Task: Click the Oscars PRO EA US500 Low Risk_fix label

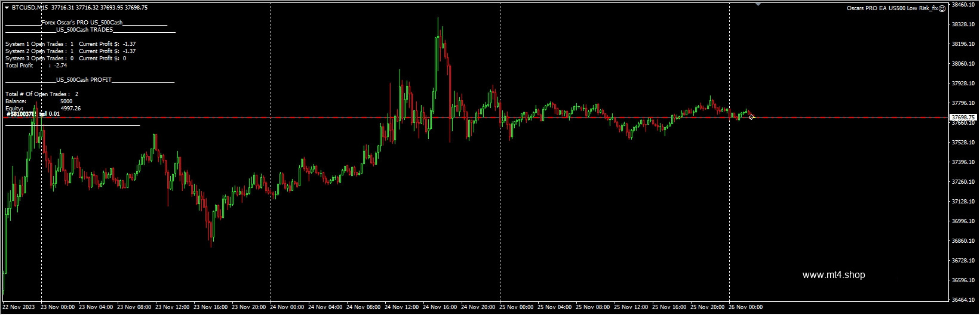Action: 892,8
